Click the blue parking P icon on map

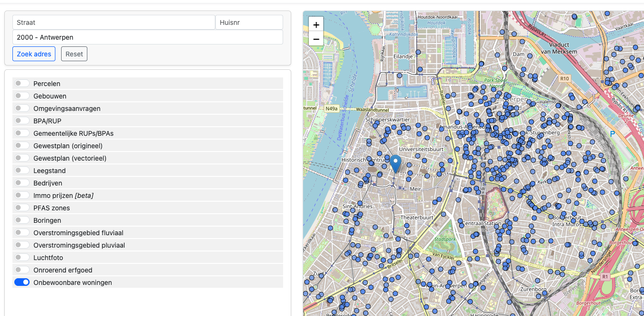612,134
